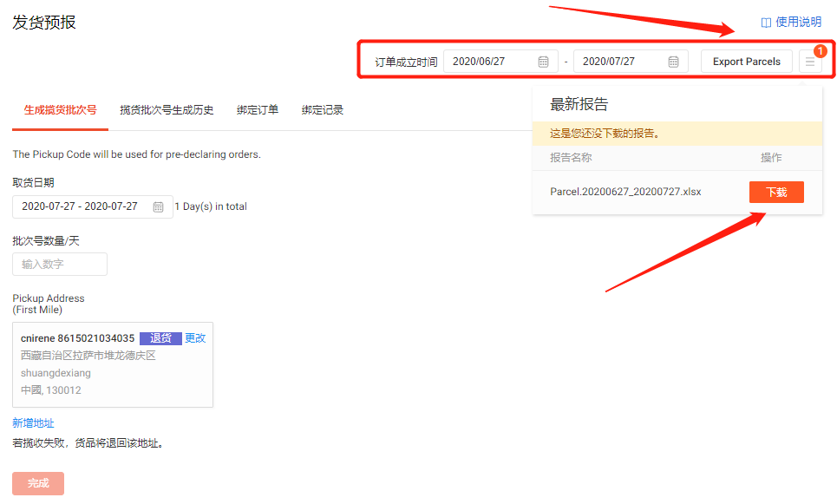Click the 批次号数量/天 label
Viewport: 837px width, 504px height.
click(46, 241)
